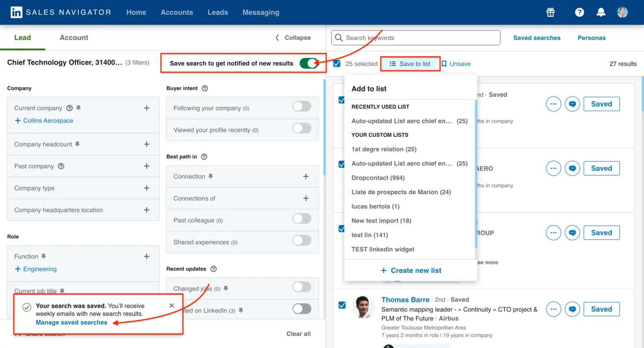Go to Home in top navigation
Screen dimensions: 644x348
coord(136,12)
